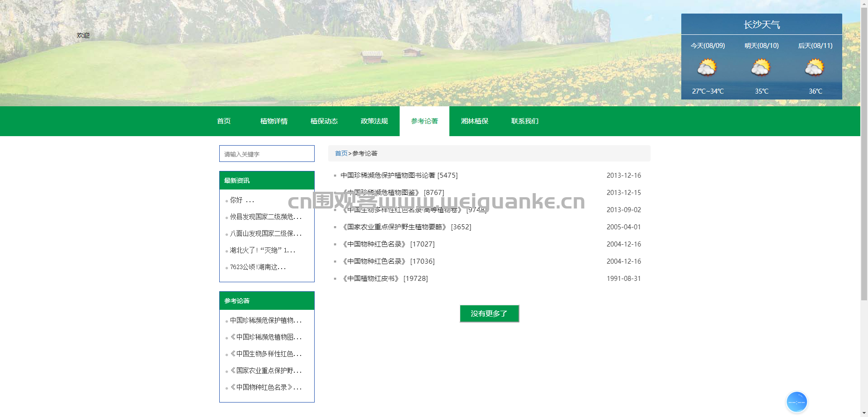Screen dimensions: 868x417
Task: Click the 首页 breadcrumb link
Action: click(x=341, y=154)
